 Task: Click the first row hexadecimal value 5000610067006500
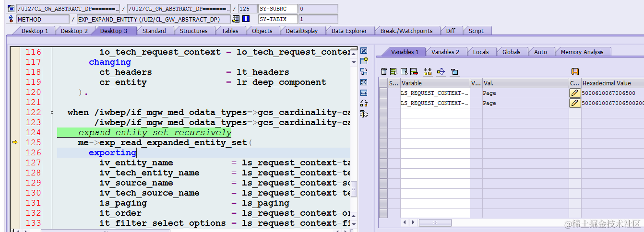(x=608, y=93)
